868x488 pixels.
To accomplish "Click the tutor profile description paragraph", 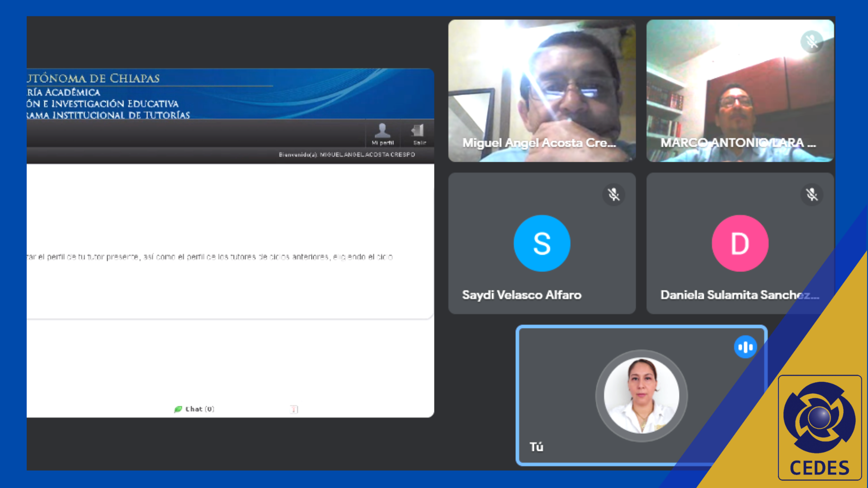I will [210, 257].
